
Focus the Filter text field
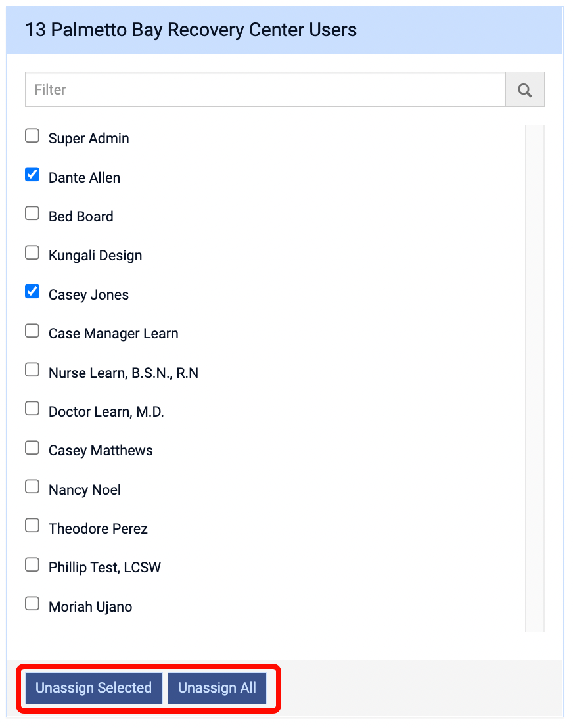(x=265, y=89)
